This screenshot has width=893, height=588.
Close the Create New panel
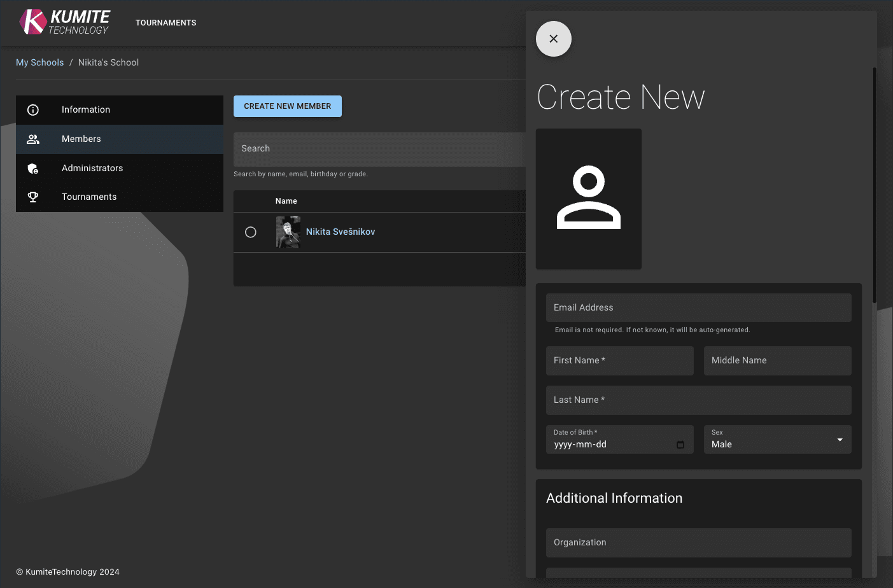coord(553,39)
